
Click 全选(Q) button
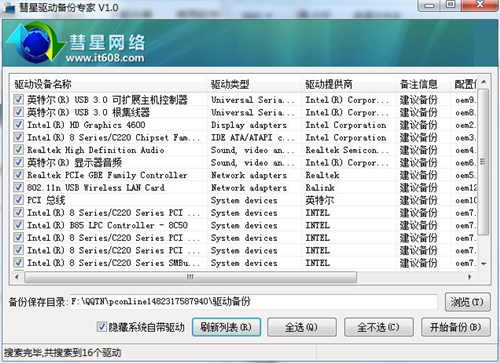(302, 327)
